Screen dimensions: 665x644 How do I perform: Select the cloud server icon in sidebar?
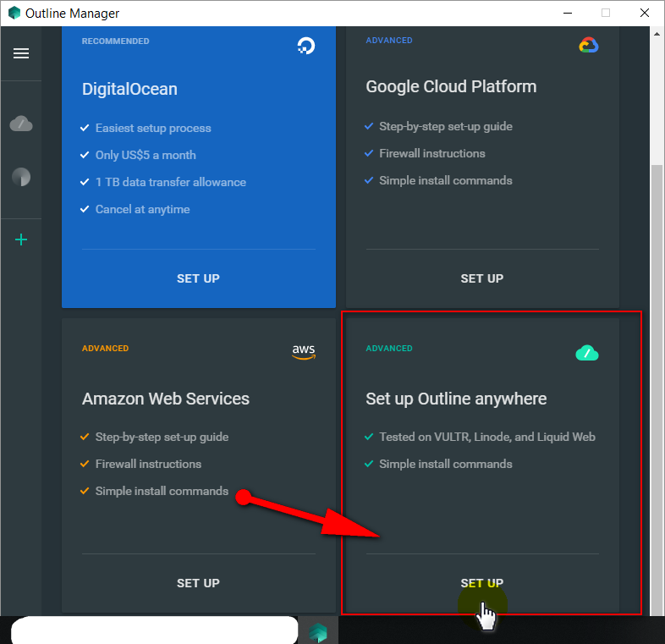click(21, 124)
